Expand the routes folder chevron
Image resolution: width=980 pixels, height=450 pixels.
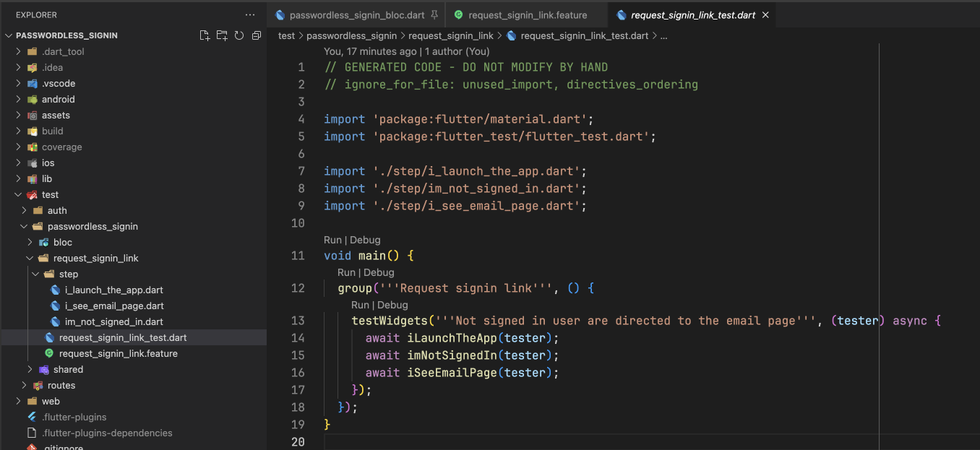[25, 385]
